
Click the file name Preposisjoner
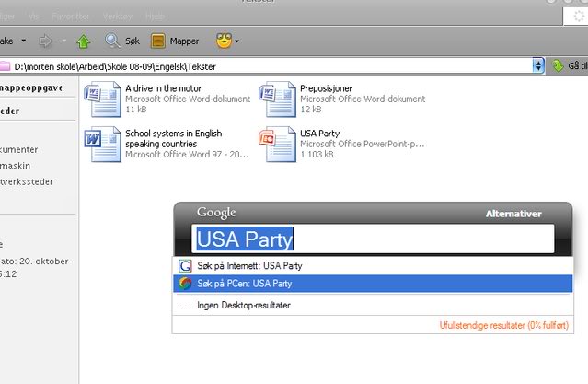(326, 88)
